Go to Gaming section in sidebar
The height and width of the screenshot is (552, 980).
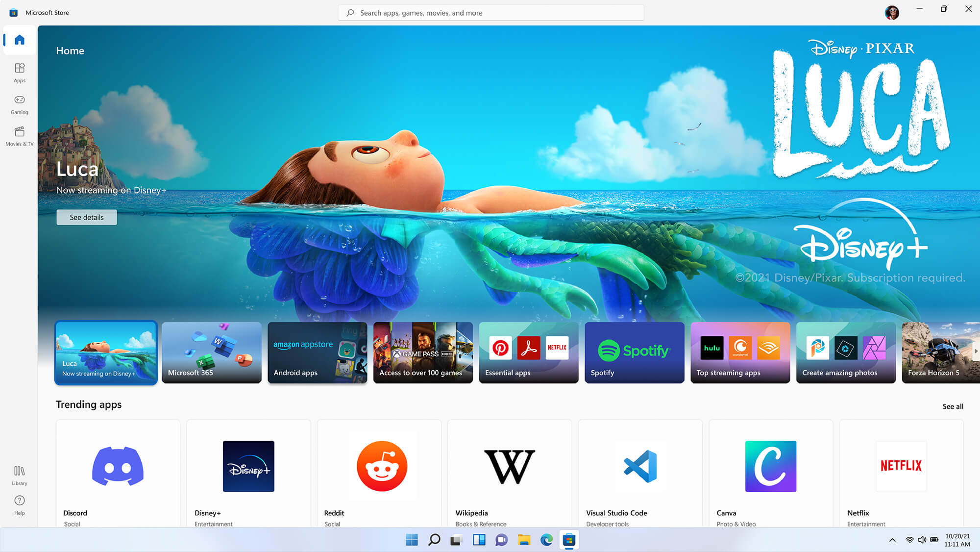20,104
